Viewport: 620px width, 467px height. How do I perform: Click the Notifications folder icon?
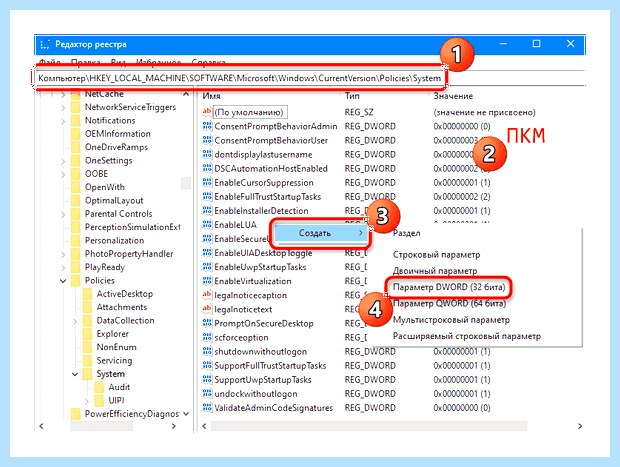click(x=76, y=120)
